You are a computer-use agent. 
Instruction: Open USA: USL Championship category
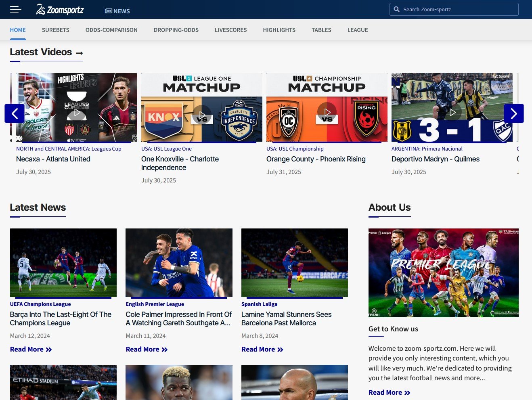(295, 149)
